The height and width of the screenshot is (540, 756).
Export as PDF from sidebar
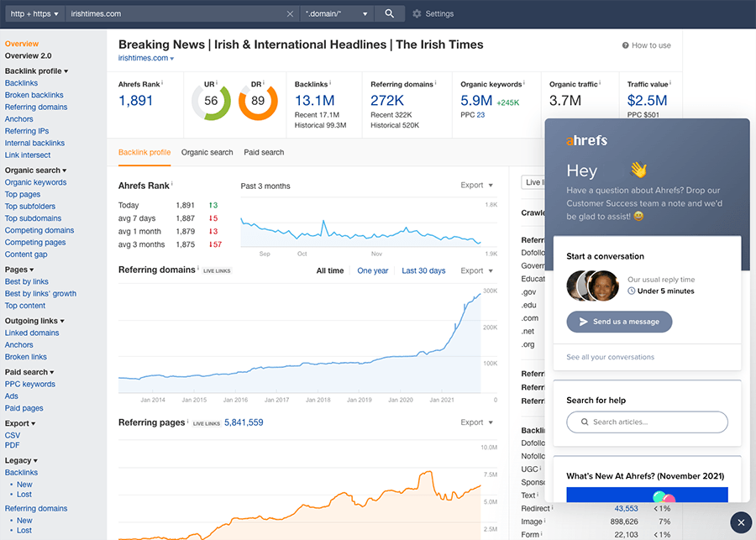point(12,445)
